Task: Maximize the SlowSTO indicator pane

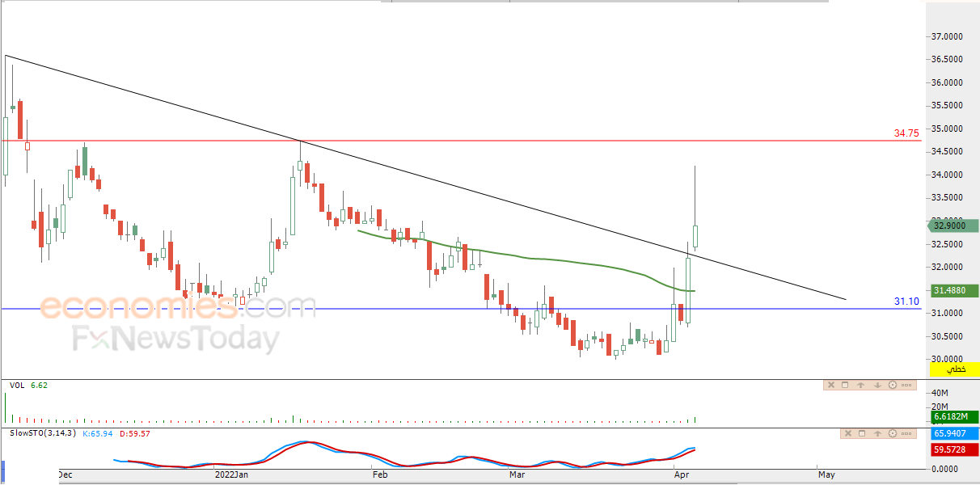Action: click(862, 433)
